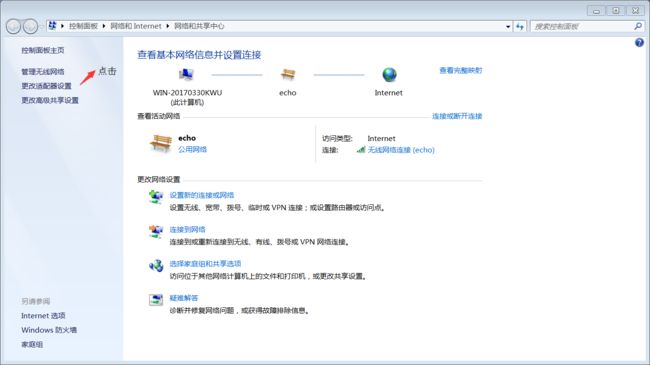Open help with the blue question mark
This screenshot has width=650, height=365.
coord(639,42)
